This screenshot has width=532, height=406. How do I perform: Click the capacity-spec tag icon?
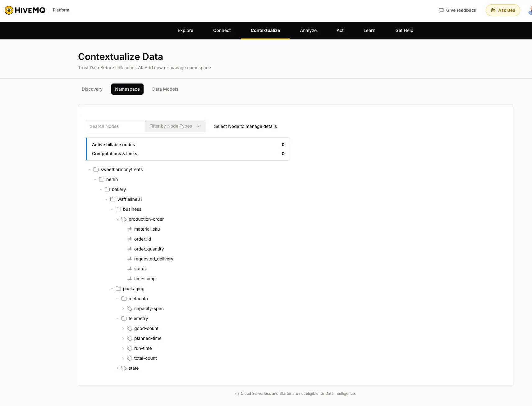(x=130, y=309)
